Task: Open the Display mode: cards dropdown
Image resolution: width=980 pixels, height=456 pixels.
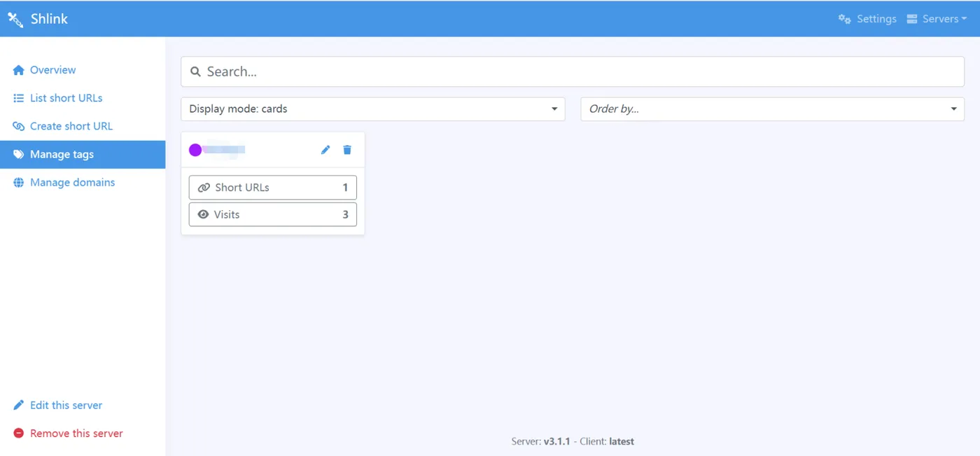Action: 373,109
